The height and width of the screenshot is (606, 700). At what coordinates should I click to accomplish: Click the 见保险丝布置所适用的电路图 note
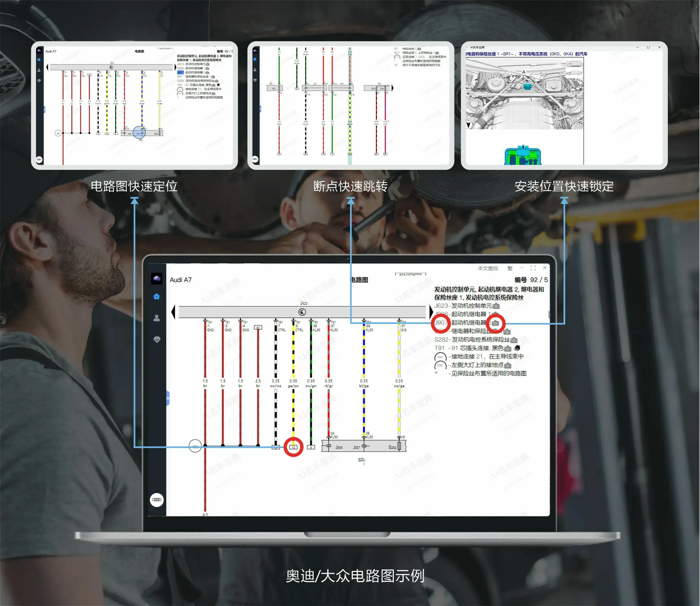coord(489,373)
